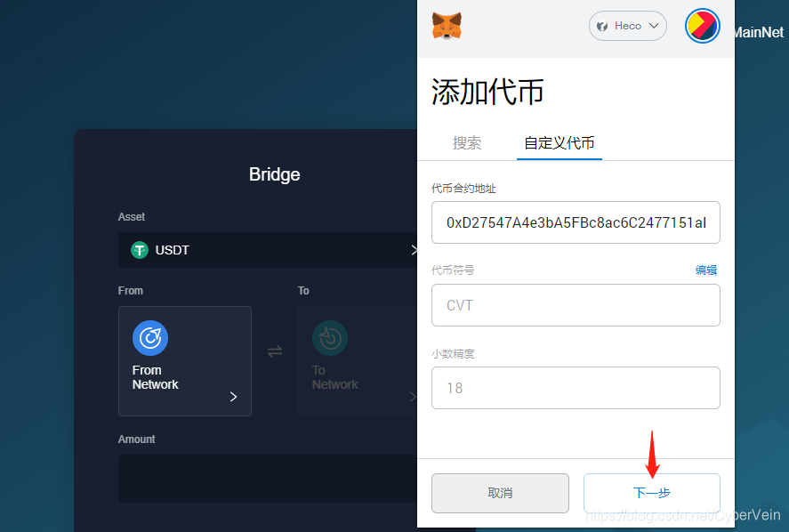Screen dimensions: 789x532
Task: Click the token contract address field
Action: click(576, 222)
